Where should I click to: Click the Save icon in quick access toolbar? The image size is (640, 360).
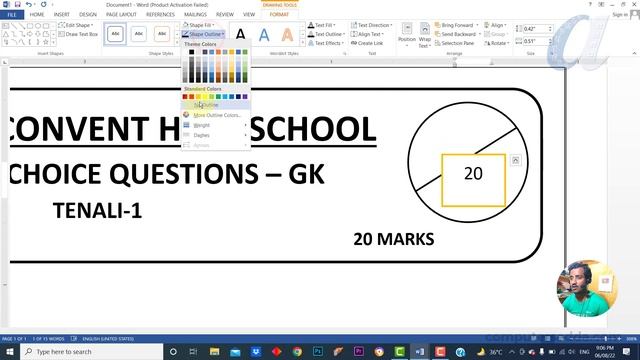point(18,4)
